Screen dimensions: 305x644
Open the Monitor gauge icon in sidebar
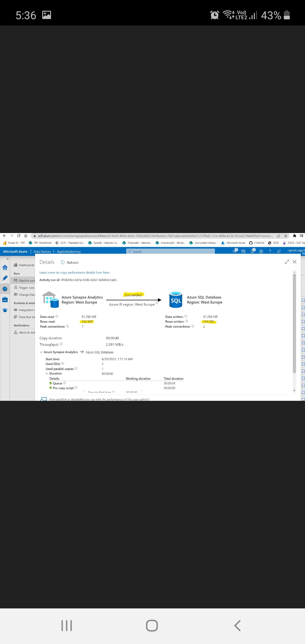[5, 289]
